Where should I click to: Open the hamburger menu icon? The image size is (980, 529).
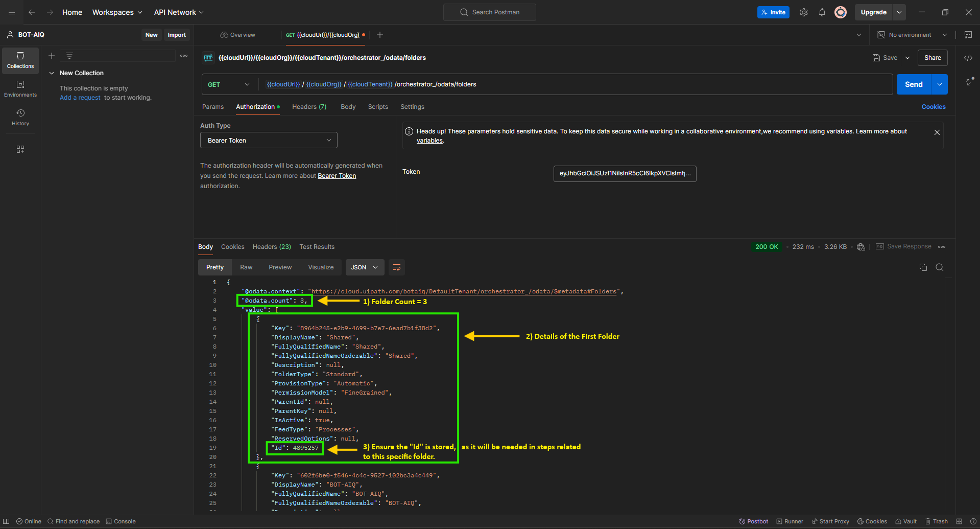12,12
